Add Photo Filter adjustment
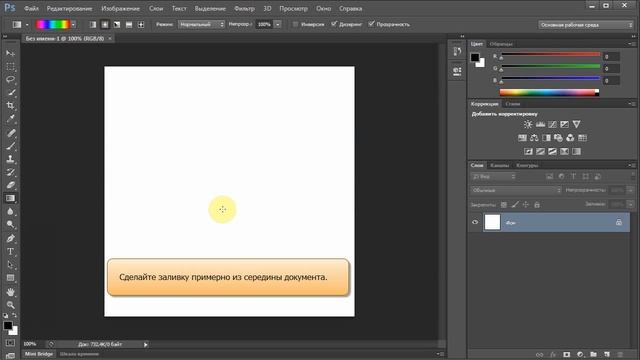This screenshot has height=360, width=640. [x=558, y=138]
